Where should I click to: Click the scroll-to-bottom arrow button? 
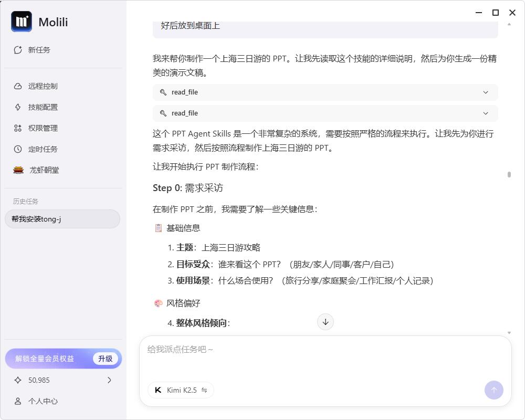pyautogui.click(x=325, y=322)
